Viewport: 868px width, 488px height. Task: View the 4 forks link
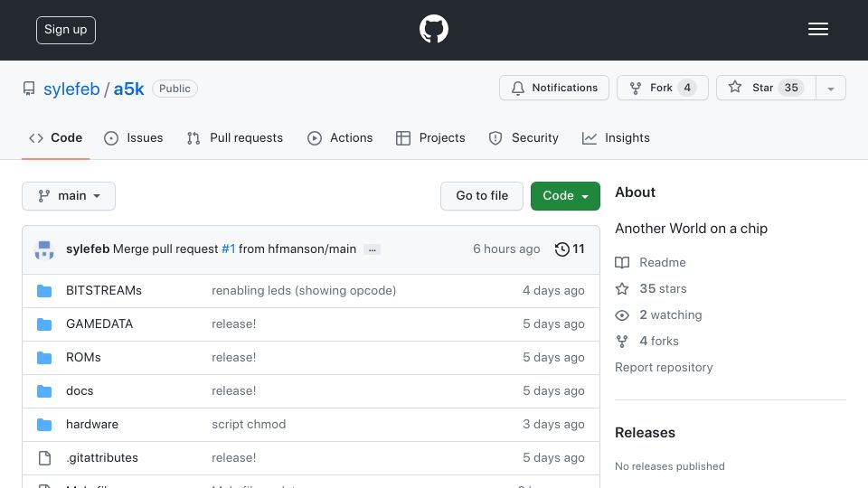tap(659, 341)
